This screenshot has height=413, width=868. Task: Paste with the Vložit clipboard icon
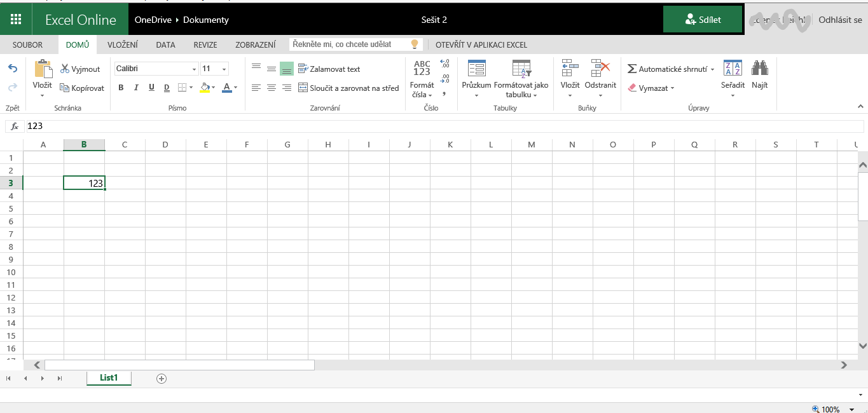[43, 69]
